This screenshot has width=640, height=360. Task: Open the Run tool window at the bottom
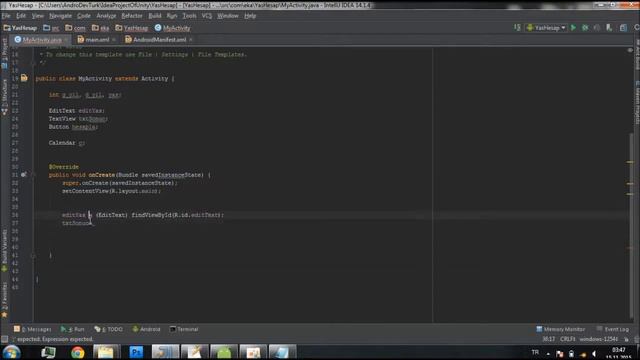(72, 329)
